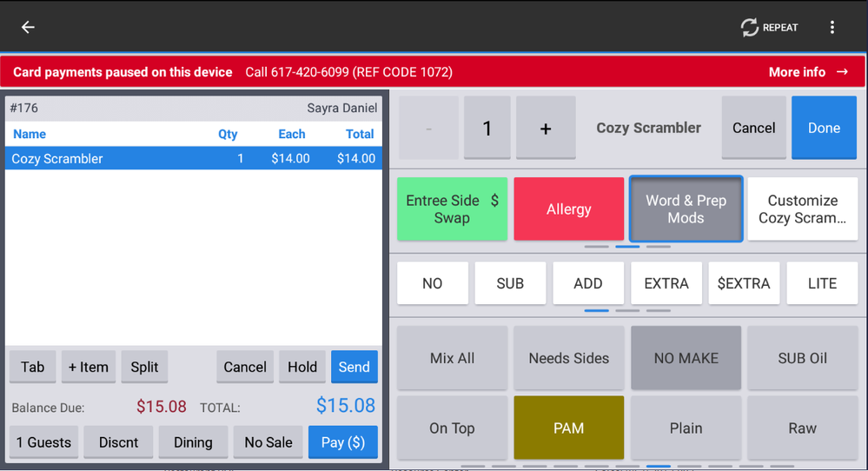Change guest count via 1 Guests

[x=43, y=442]
